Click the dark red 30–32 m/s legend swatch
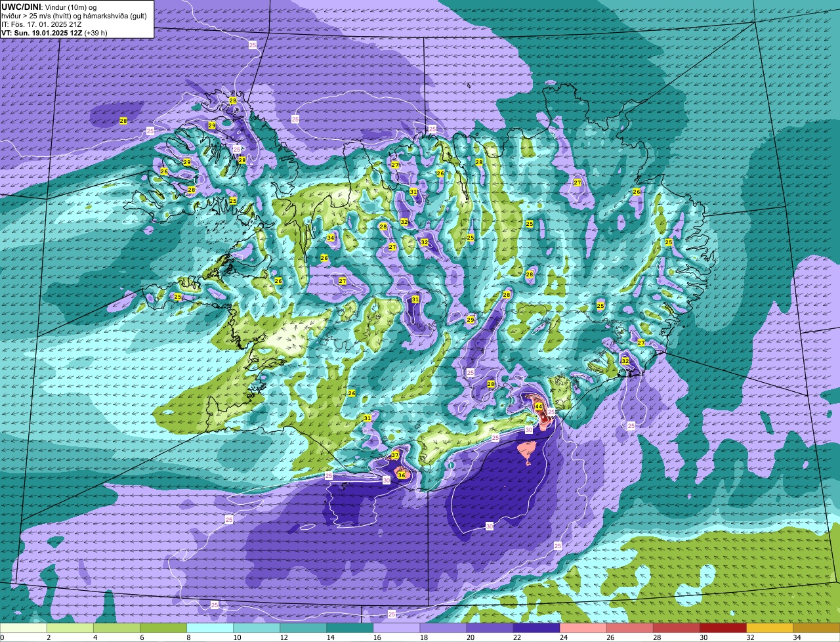The width and height of the screenshot is (840, 642). point(723,628)
